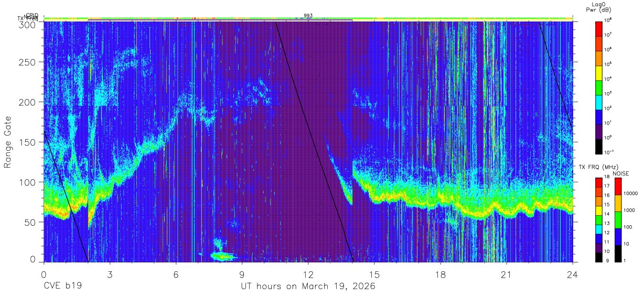Click the '50' tick on the Range Gate axis
Viewport: 644px width, 297px height.
tap(29, 222)
